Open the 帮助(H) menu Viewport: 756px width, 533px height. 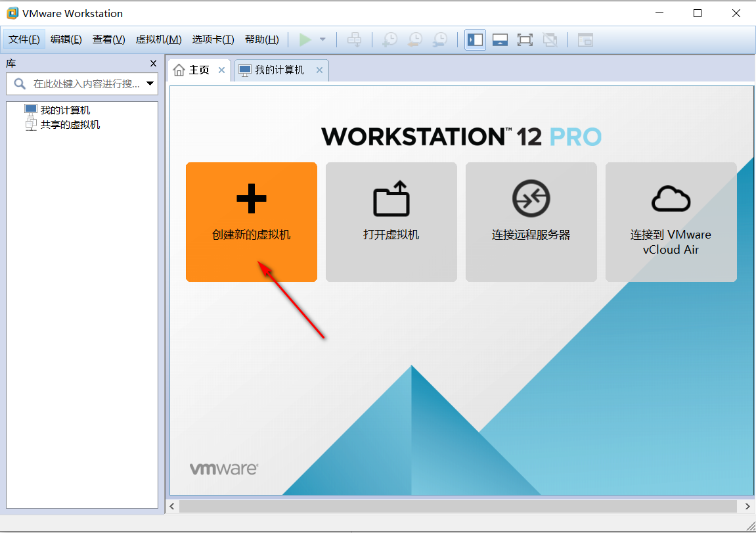pyautogui.click(x=262, y=39)
